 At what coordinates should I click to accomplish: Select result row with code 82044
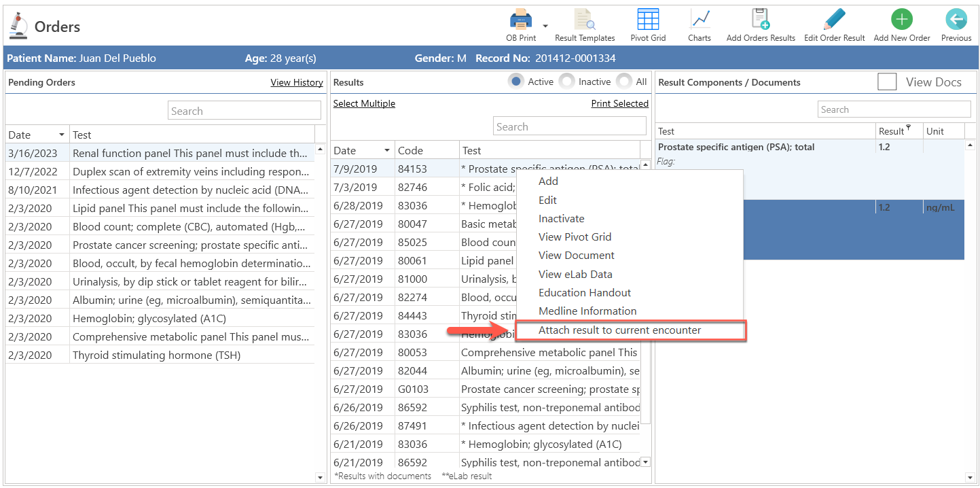coord(486,370)
